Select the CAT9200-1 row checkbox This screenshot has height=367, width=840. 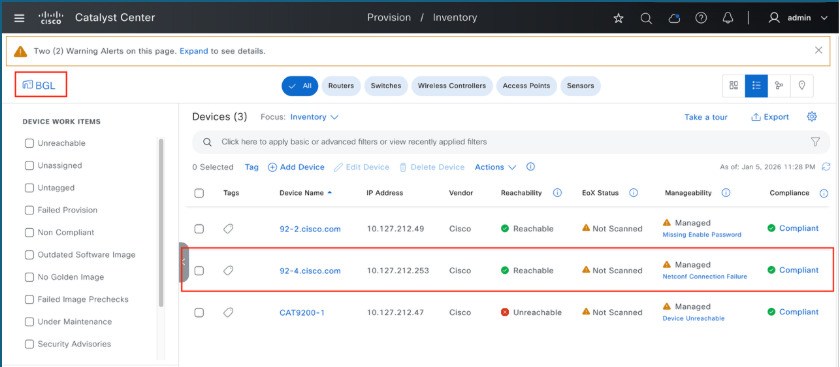point(199,312)
